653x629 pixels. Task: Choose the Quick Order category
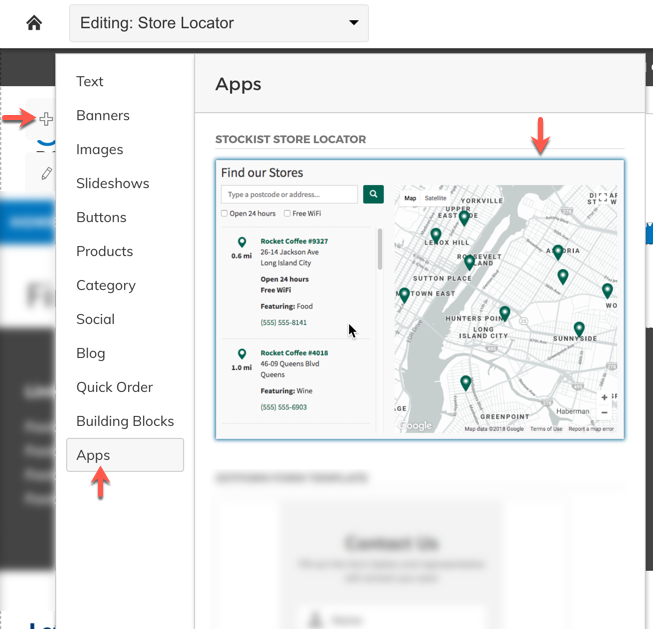[x=115, y=387]
